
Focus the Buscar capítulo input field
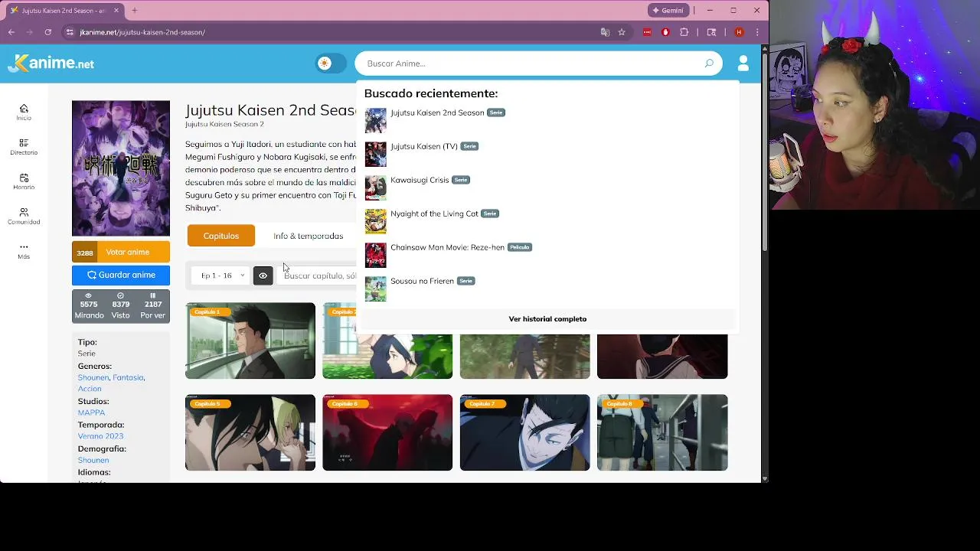318,275
